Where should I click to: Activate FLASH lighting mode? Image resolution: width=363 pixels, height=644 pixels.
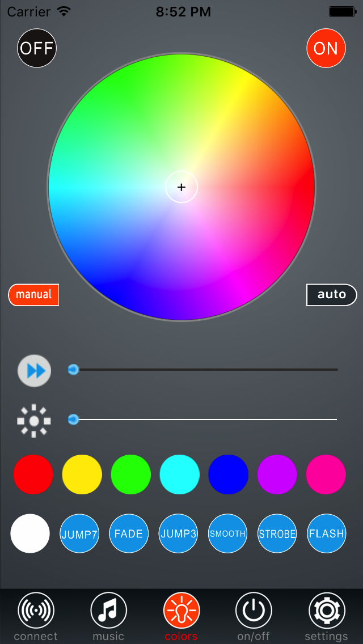(x=327, y=533)
